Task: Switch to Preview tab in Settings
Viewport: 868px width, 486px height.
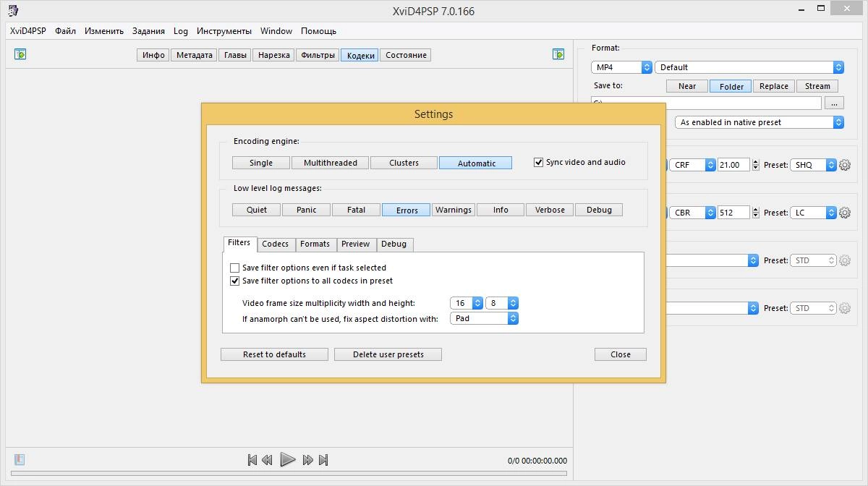Action: (x=355, y=244)
